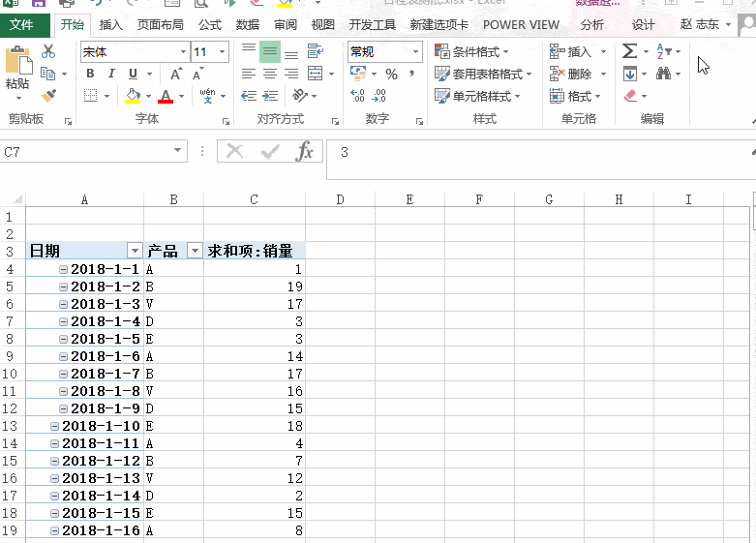Screen dimensions: 756x543
Task: Apply comma style
Action: point(411,74)
